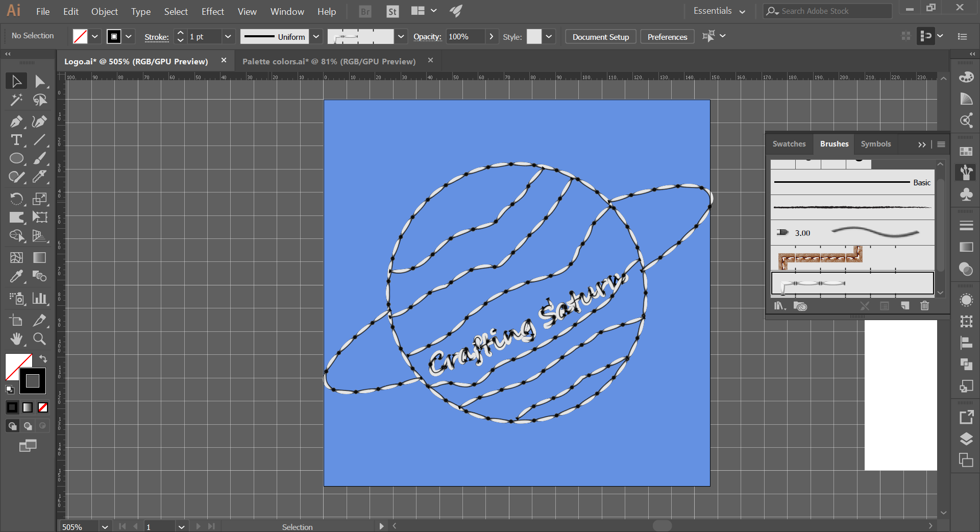Click the Stroke panel link
The height and width of the screenshot is (532, 980).
click(x=157, y=37)
